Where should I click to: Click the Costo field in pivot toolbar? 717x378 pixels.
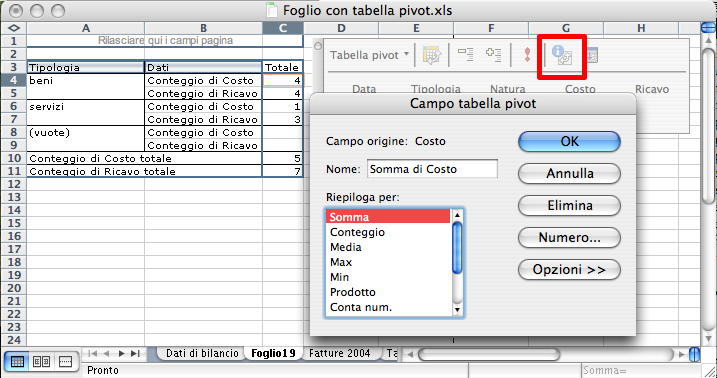click(x=580, y=89)
